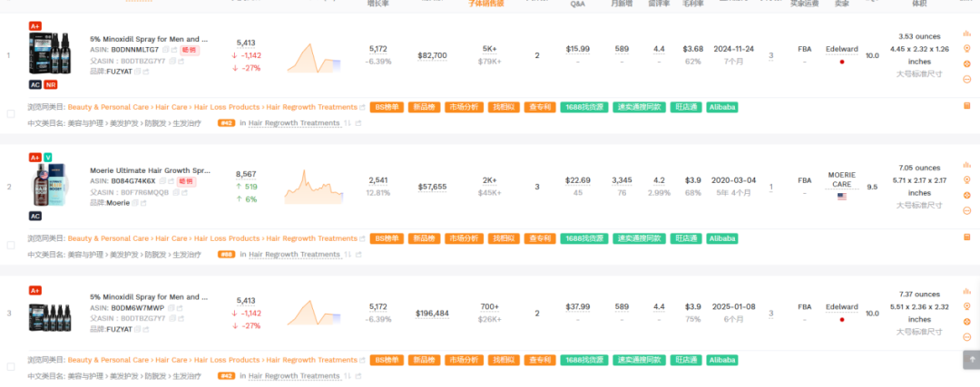
Task: Click the minus circle icon for product 1
Action: [x=967, y=79]
